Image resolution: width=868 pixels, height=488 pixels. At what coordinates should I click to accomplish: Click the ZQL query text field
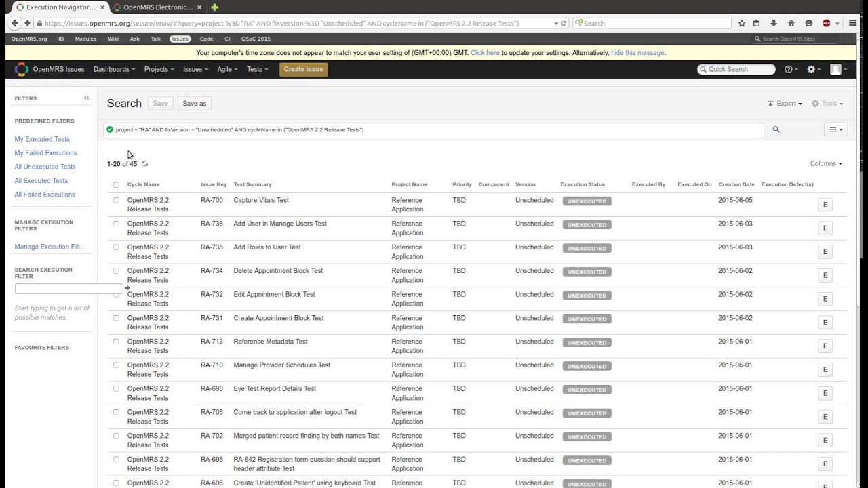tap(434, 129)
